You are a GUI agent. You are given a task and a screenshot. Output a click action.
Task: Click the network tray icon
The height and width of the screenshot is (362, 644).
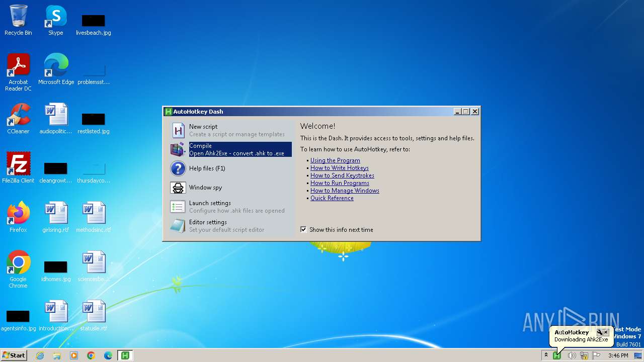click(x=584, y=355)
